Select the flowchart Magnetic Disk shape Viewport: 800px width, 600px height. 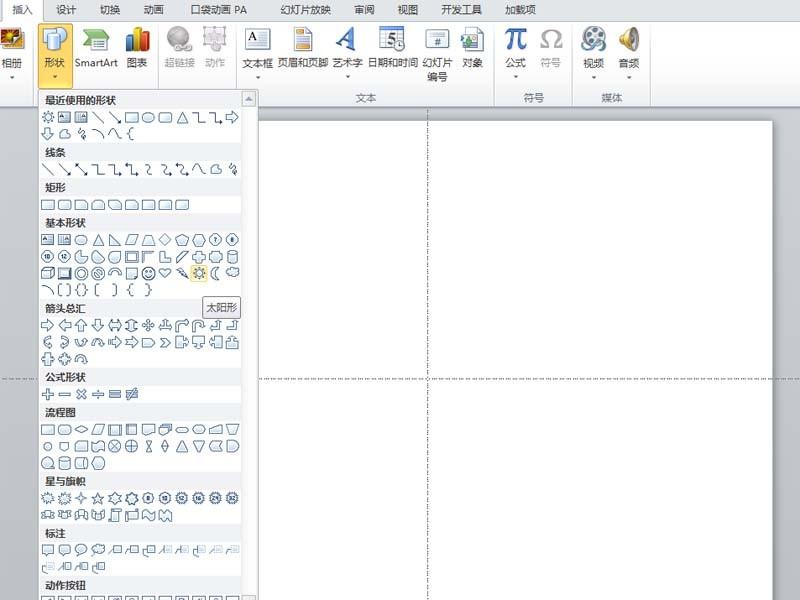(x=64, y=463)
